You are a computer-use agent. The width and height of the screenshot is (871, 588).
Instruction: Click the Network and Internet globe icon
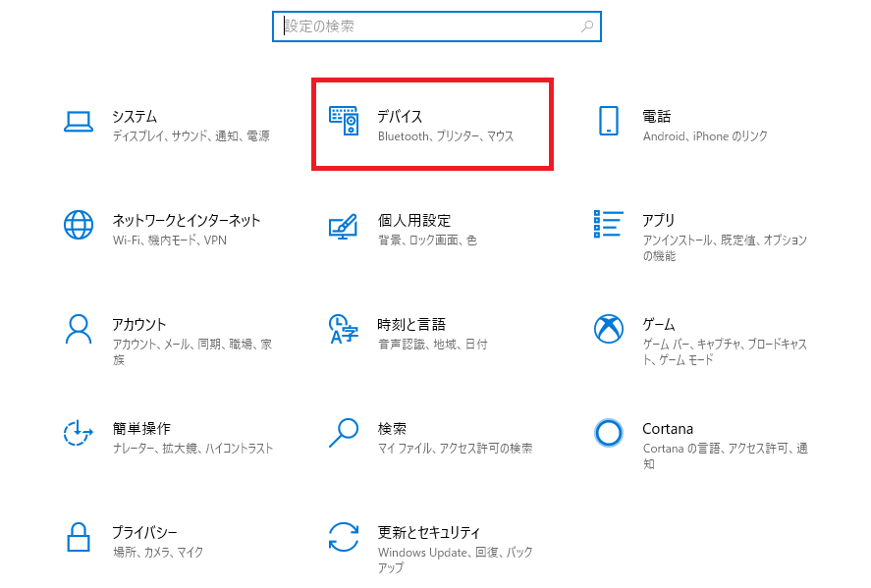click(x=79, y=225)
